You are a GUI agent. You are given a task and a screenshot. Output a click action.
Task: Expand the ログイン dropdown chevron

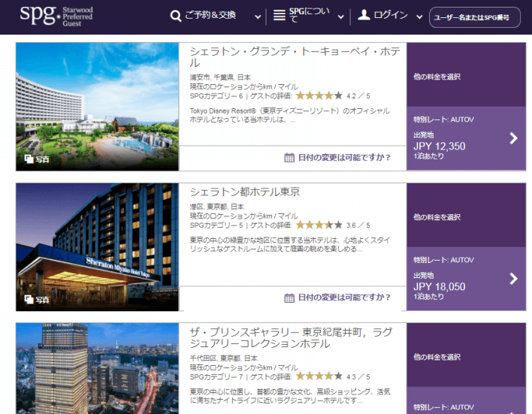[x=416, y=17]
